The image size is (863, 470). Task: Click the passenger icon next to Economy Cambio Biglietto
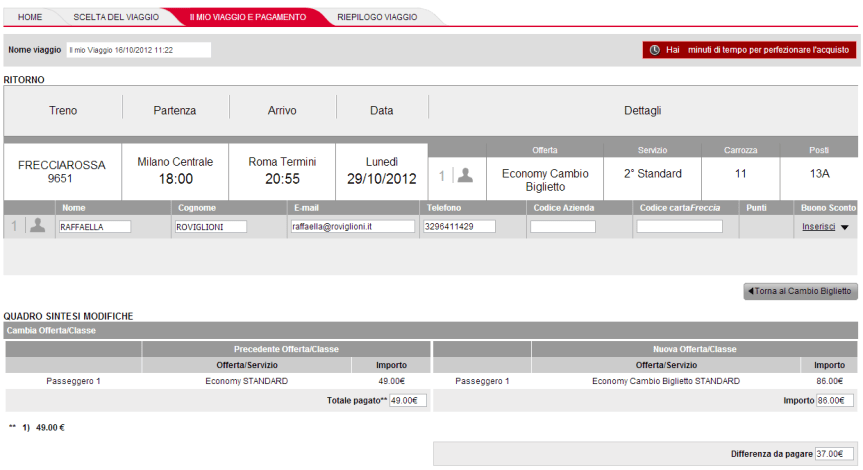click(x=465, y=175)
